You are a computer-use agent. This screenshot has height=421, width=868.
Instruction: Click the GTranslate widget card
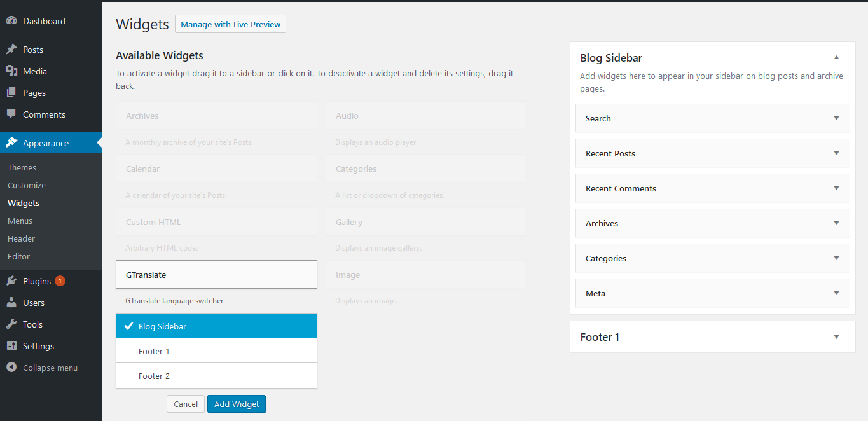point(216,274)
